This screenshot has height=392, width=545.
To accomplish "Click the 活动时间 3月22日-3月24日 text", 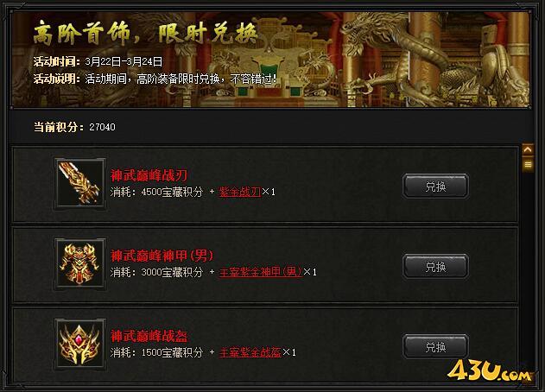I will (98, 61).
